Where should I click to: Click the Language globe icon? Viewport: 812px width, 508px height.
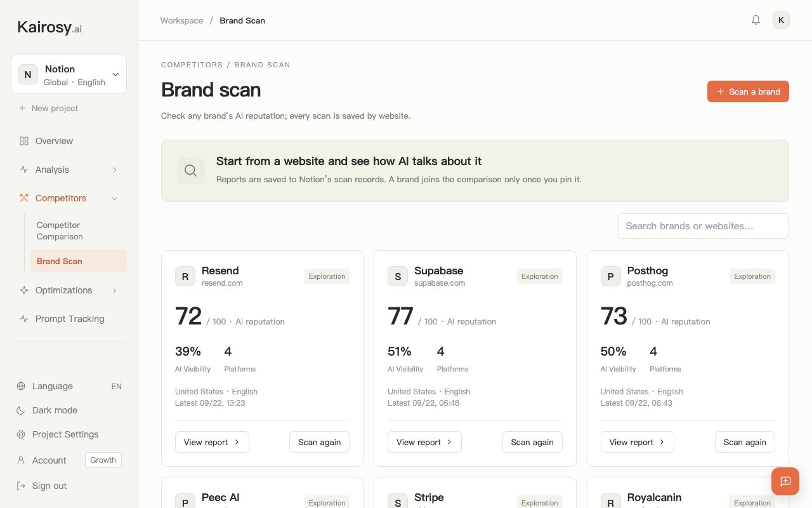click(21, 386)
